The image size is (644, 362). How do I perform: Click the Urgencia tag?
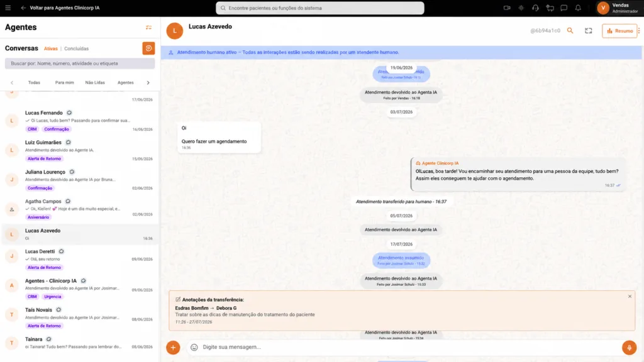[53, 297]
